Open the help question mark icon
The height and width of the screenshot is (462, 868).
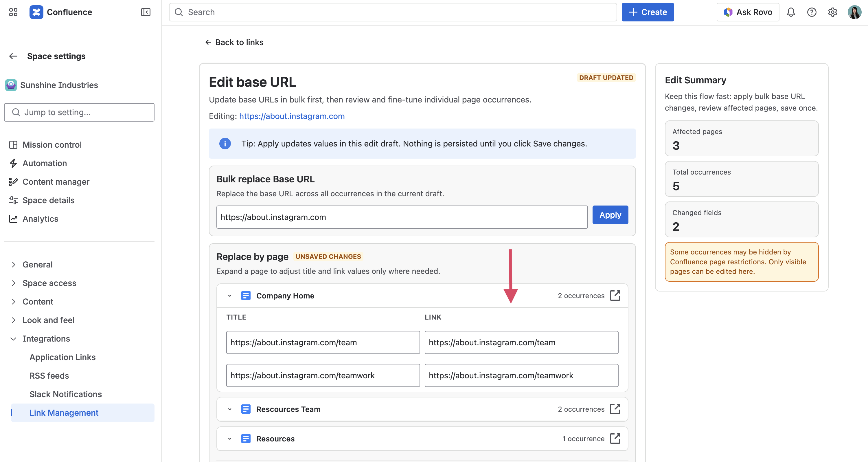[x=812, y=12]
